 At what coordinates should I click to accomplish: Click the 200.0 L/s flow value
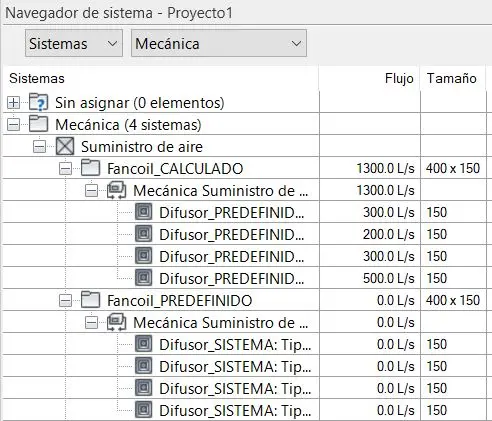389,234
